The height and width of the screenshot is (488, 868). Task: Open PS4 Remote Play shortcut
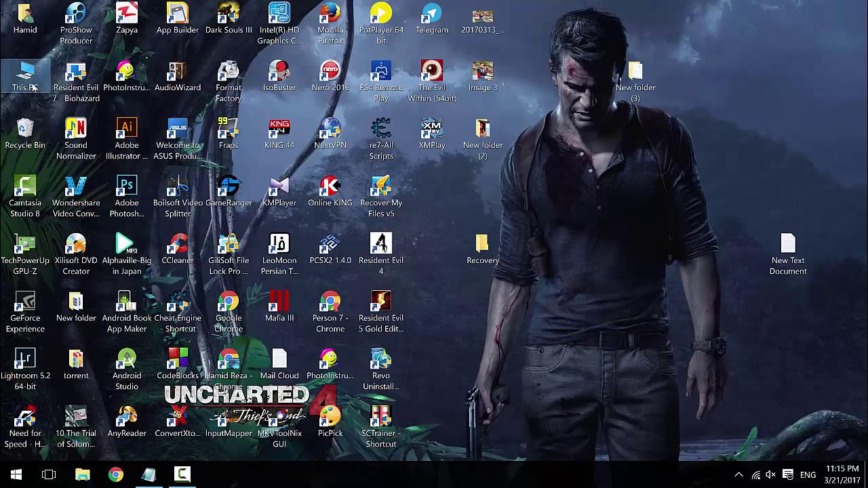(x=381, y=81)
